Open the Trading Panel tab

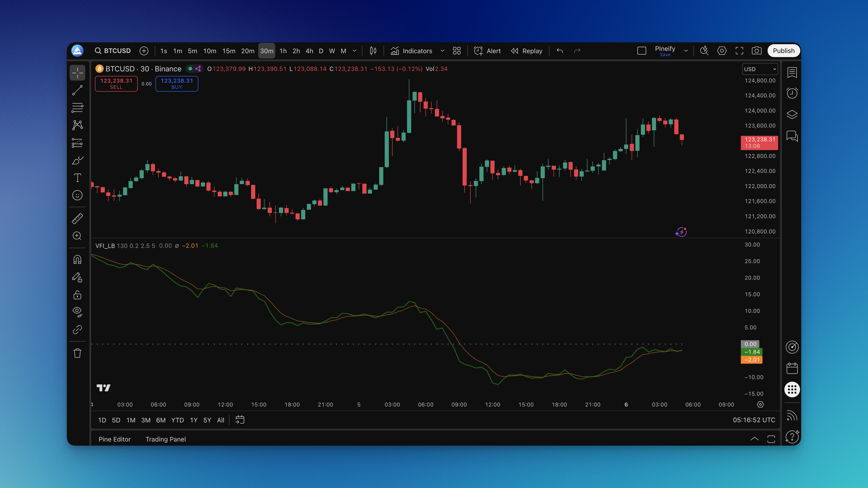tap(165, 439)
